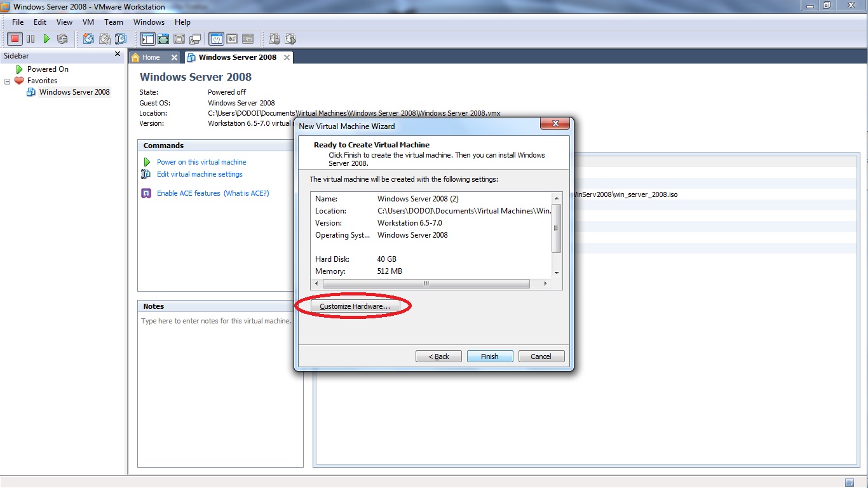Screen dimensions: 868x488
Task: Select the Name row 'Windows Server 2008 (2)'
Action: (431, 199)
